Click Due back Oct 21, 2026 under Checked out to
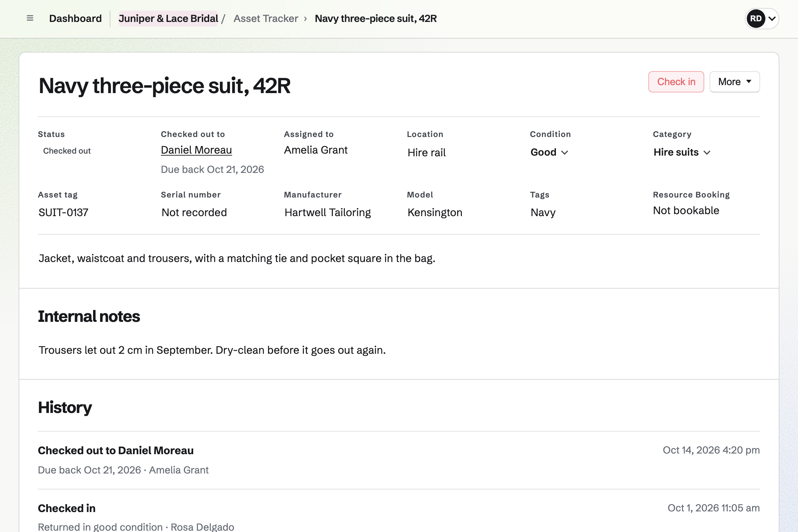798x532 pixels. 212,169
